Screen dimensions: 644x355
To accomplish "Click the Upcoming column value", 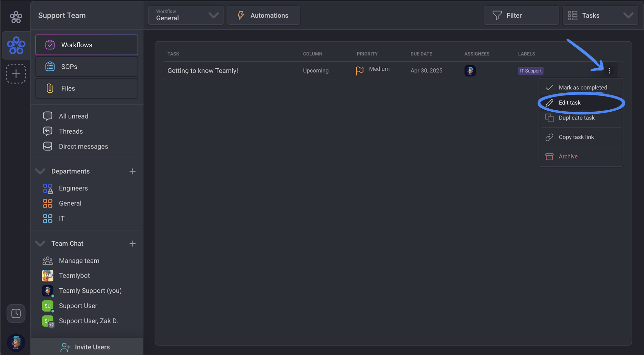I will tap(316, 71).
